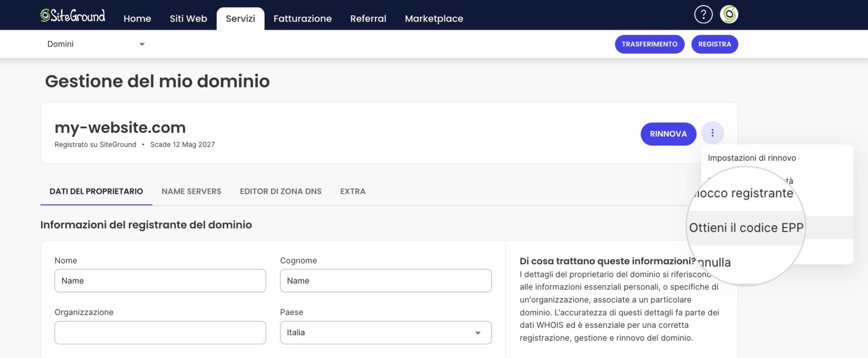Open the EDITOR DI ZONA DNS tab
This screenshot has width=868, height=358.
281,191
